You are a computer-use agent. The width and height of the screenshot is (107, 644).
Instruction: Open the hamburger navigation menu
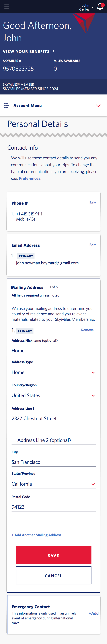click(7, 7)
